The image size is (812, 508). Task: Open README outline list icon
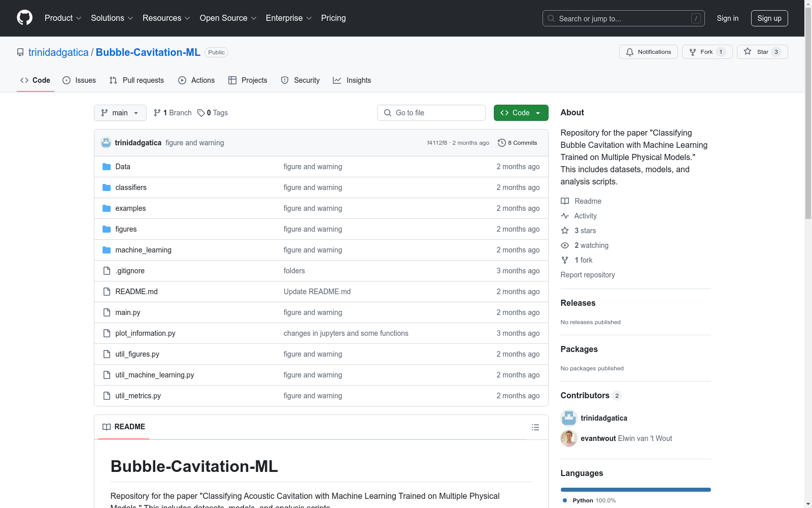pos(535,427)
